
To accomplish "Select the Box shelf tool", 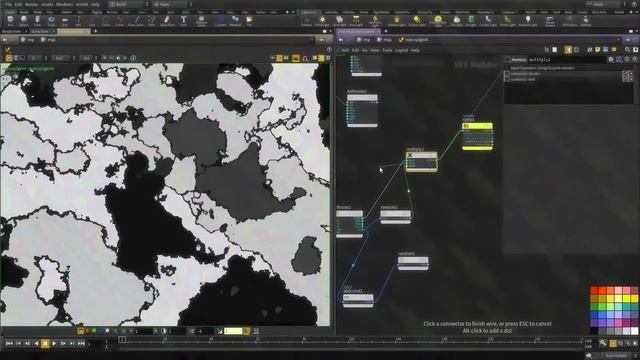I will pos(10,20).
